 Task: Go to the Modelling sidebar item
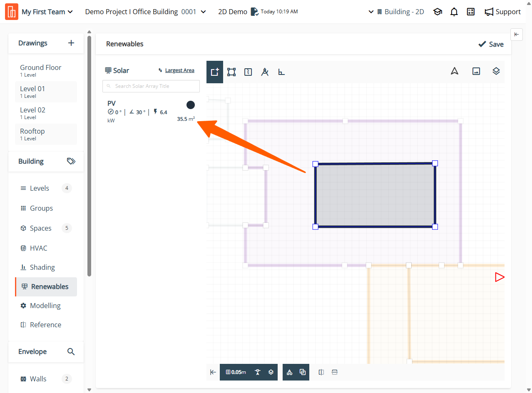(45, 306)
